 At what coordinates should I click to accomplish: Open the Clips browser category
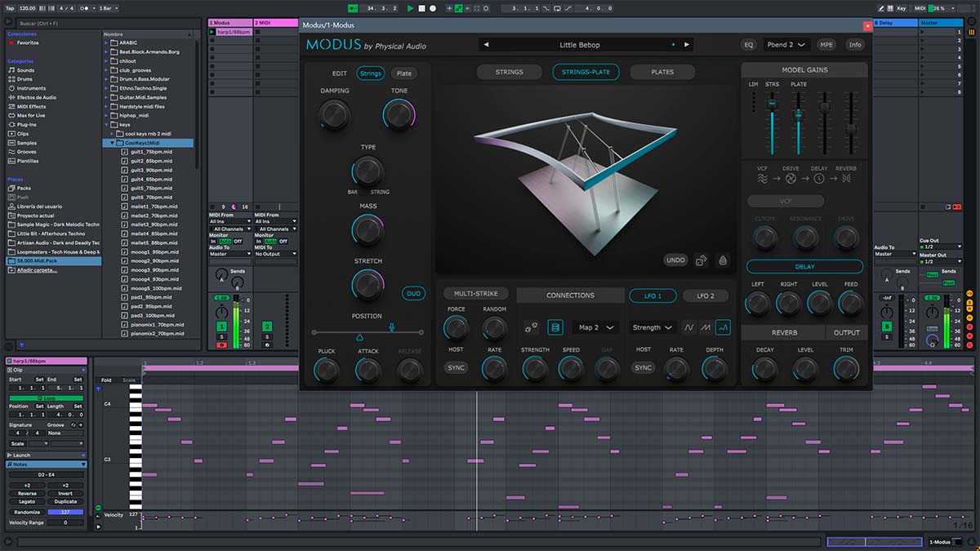(x=23, y=133)
